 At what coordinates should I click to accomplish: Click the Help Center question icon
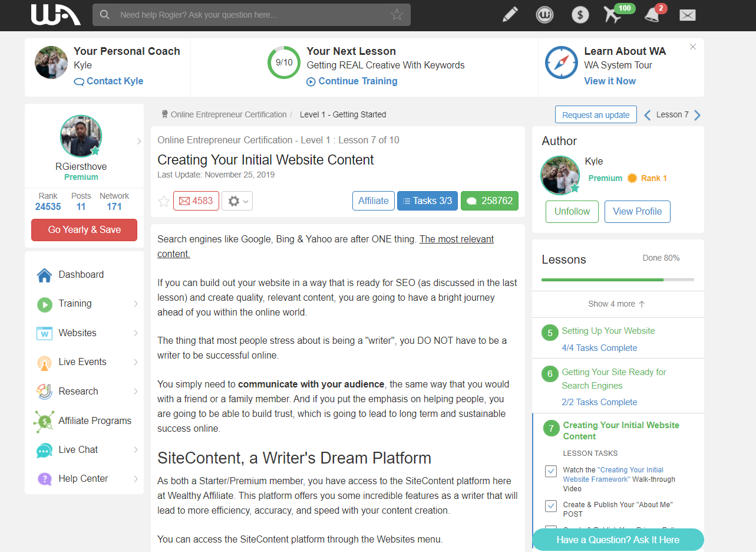(44, 479)
